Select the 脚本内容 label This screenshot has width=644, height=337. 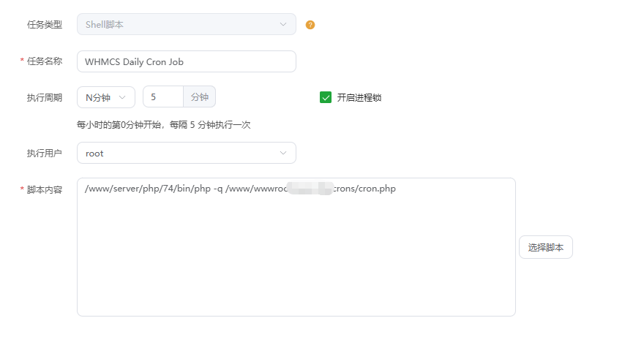coord(45,189)
